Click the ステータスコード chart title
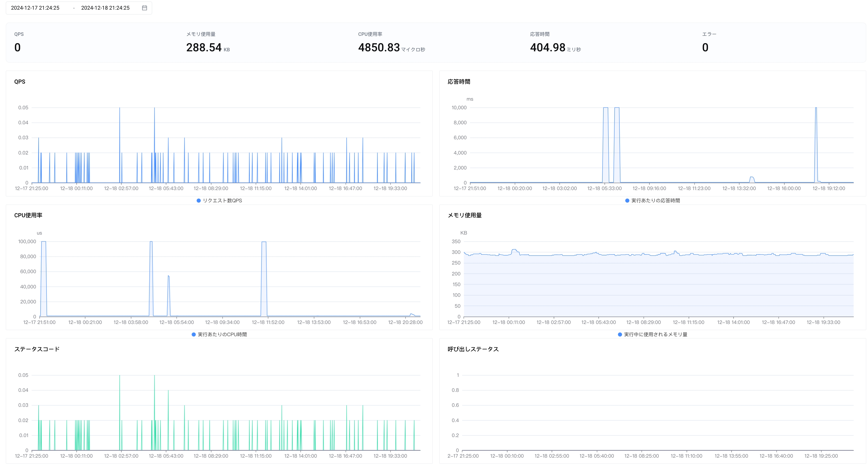This screenshot has width=868, height=465. [x=37, y=349]
